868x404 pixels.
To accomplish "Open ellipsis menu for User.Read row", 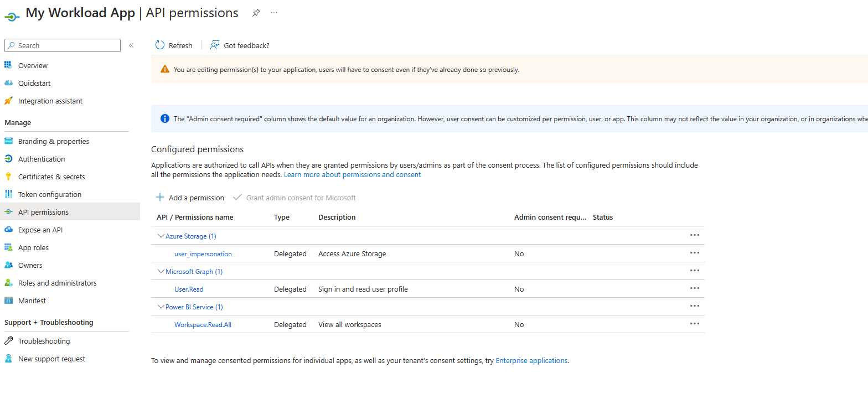I will [x=695, y=288].
